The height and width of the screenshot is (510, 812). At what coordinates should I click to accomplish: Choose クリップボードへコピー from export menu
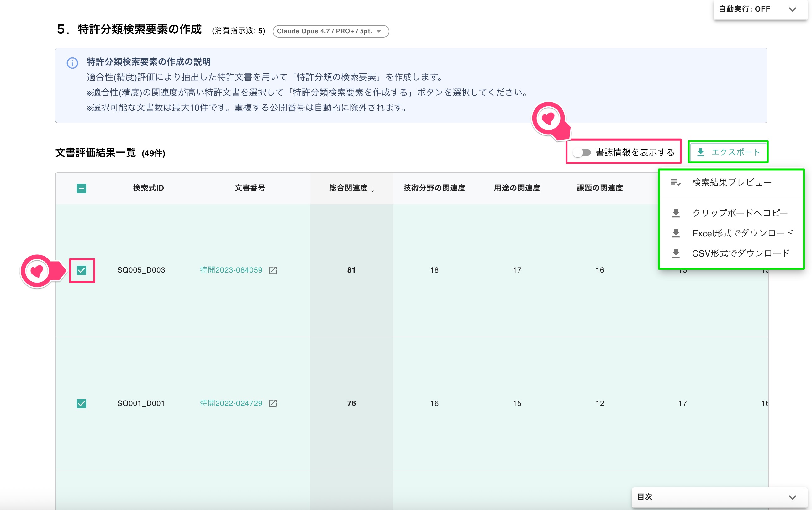[731, 213]
